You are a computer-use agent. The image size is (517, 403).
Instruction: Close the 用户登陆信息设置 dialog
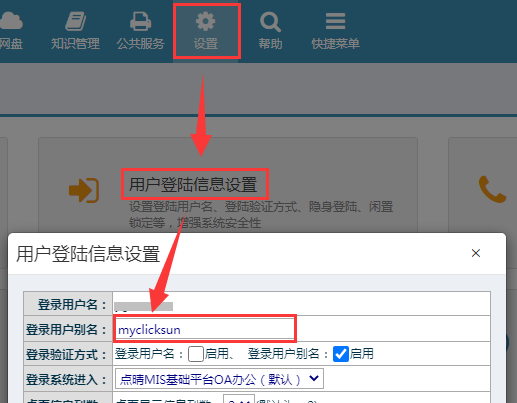click(476, 253)
